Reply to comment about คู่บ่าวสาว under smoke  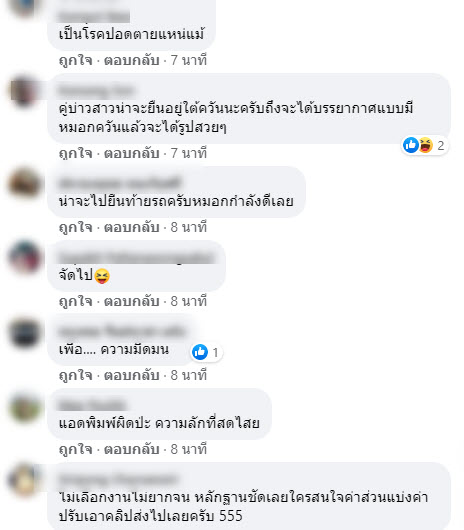131,153
